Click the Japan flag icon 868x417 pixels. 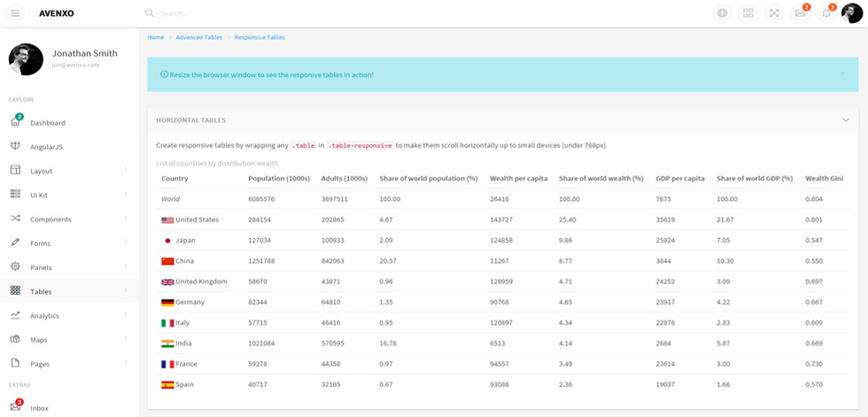(x=167, y=241)
